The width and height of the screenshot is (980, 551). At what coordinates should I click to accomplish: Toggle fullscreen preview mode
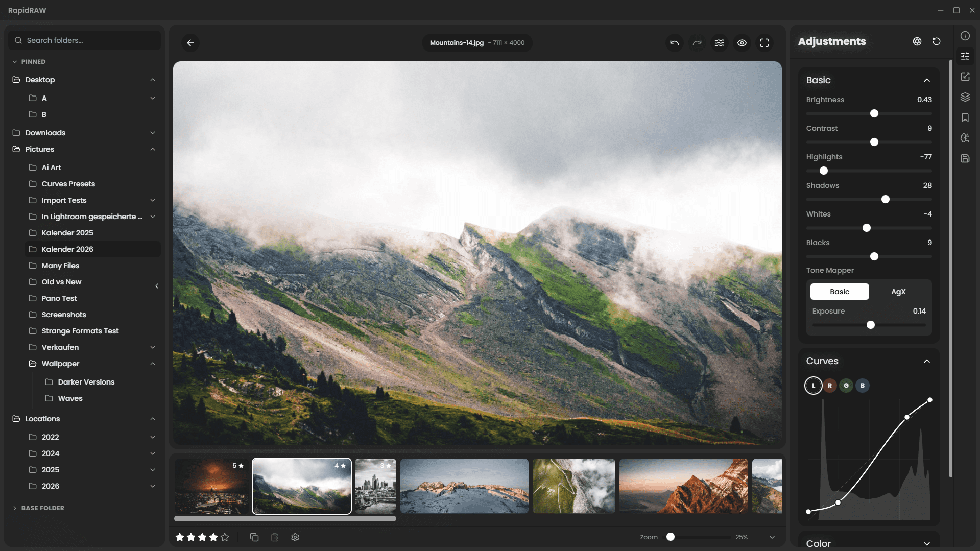pyautogui.click(x=764, y=43)
